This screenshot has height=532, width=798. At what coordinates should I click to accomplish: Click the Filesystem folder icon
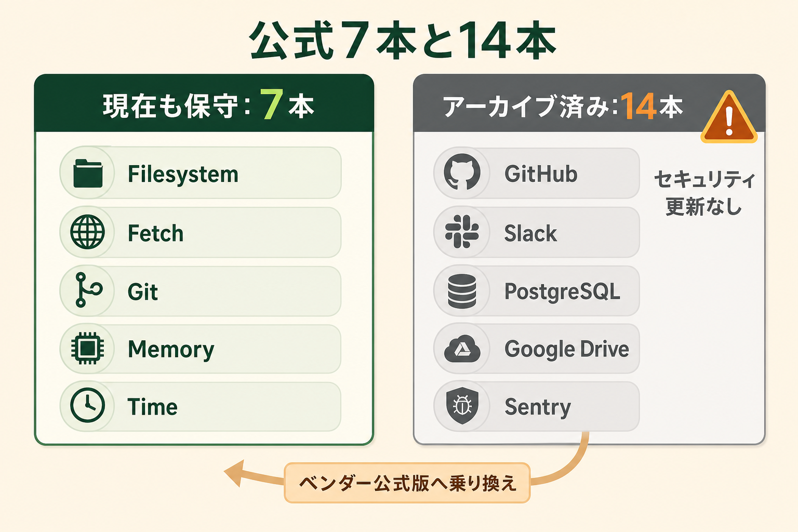tap(88, 174)
